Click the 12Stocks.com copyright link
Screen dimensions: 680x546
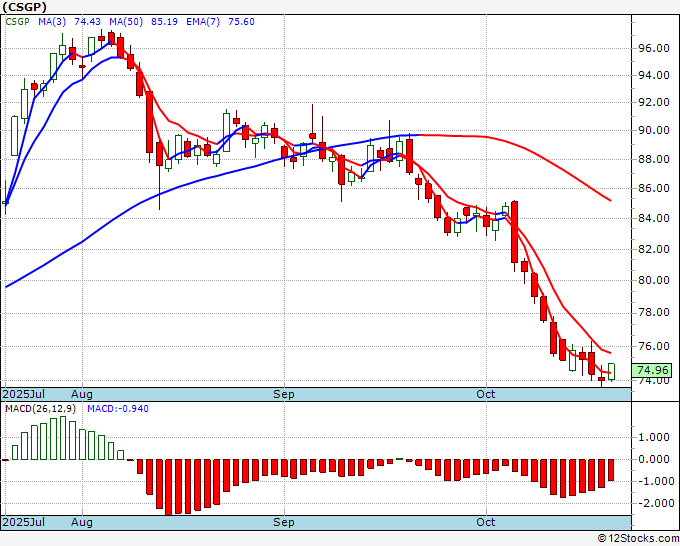pos(638,539)
